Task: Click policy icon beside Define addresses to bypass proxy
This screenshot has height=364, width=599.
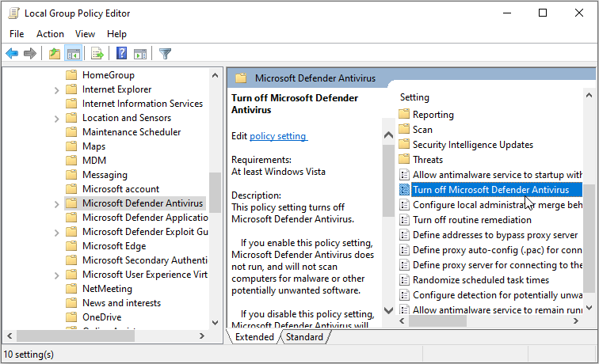Action: pos(404,235)
